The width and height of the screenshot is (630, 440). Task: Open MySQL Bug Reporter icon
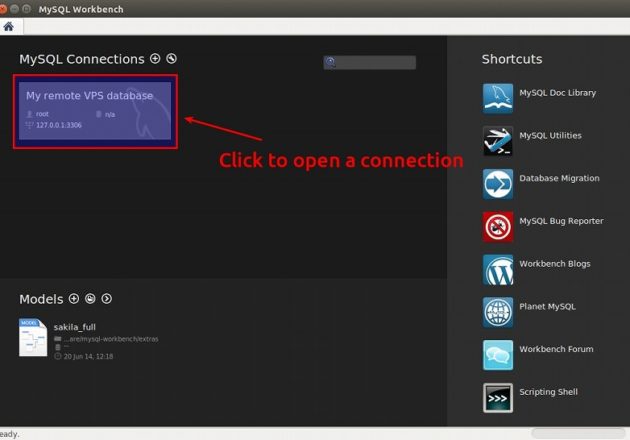[498, 227]
